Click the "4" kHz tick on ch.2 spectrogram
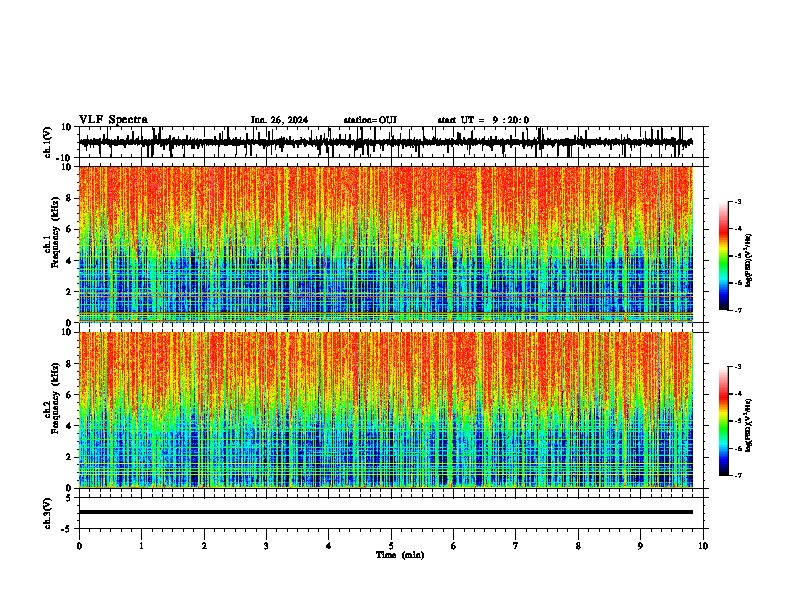Image resolution: width=792 pixels, height=612 pixels. (x=70, y=426)
